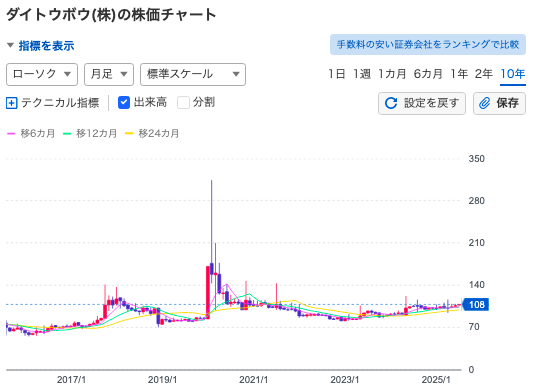Screen dimensions: 533x392
Task: Open the 指標を表示 link
Action: pos(46,46)
